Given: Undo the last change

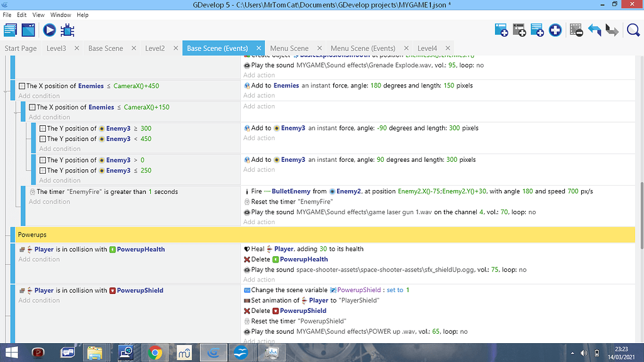Looking at the screenshot, I should 594,30.
